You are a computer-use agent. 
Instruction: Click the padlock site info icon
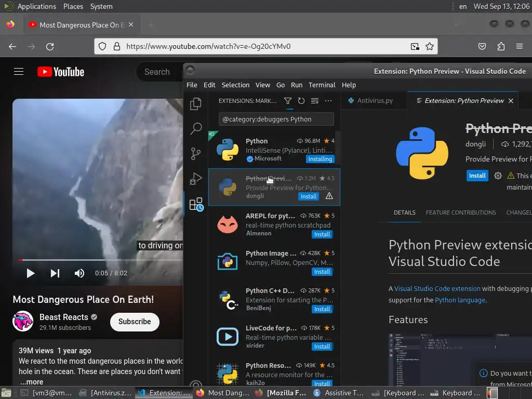(x=117, y=46)
